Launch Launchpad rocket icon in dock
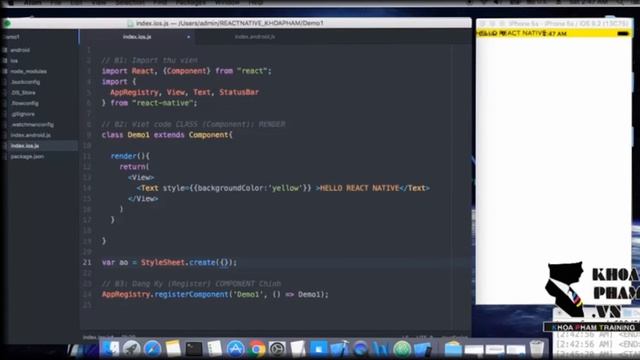The height and width of the screenshot is (360, 640). [x=131, y=349]
